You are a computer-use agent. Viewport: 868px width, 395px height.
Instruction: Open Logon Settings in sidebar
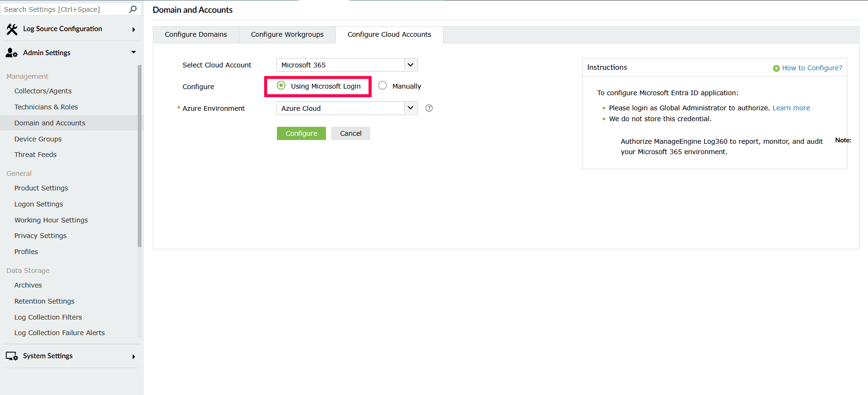tap(39, 204)
